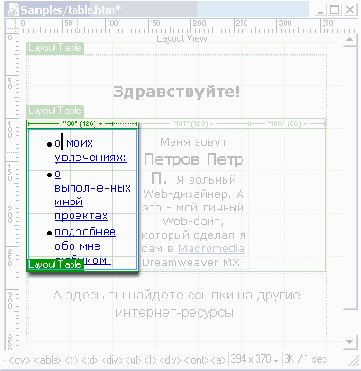This screenshot has width=361, height=371.
Task: Click the vertical scrollbar down arrow
Action: [x=350, y=342]
